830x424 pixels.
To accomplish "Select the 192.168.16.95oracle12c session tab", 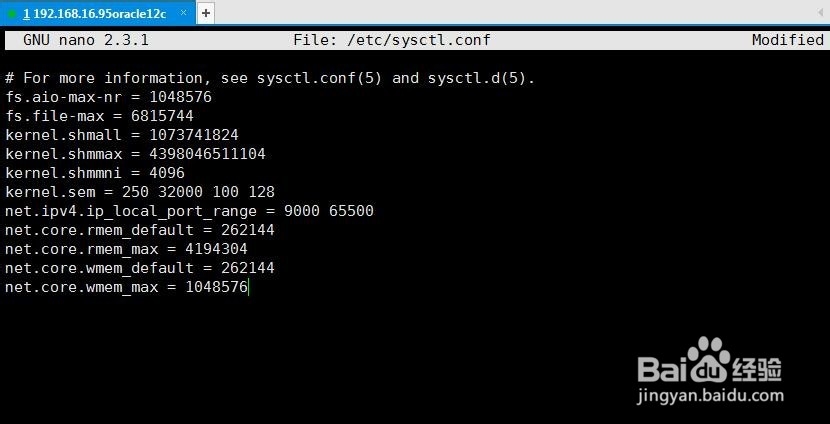I will click(94, 14).
